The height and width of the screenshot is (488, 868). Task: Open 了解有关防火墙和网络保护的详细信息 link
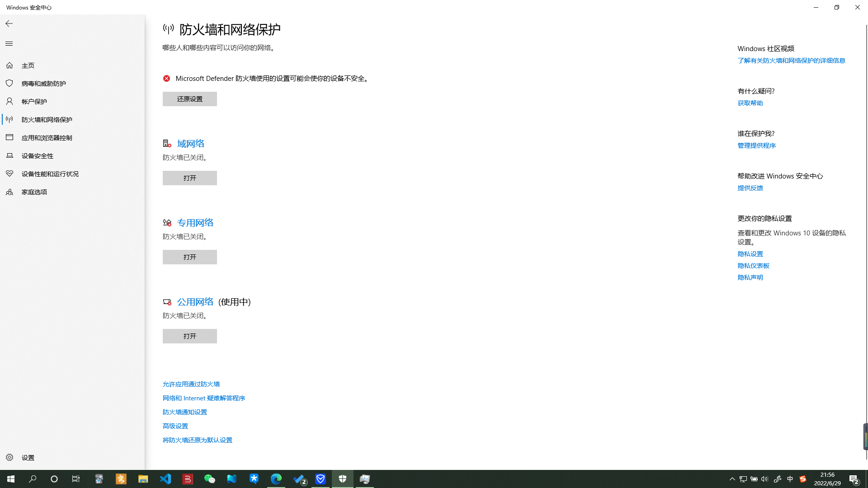tap(792, 61)
